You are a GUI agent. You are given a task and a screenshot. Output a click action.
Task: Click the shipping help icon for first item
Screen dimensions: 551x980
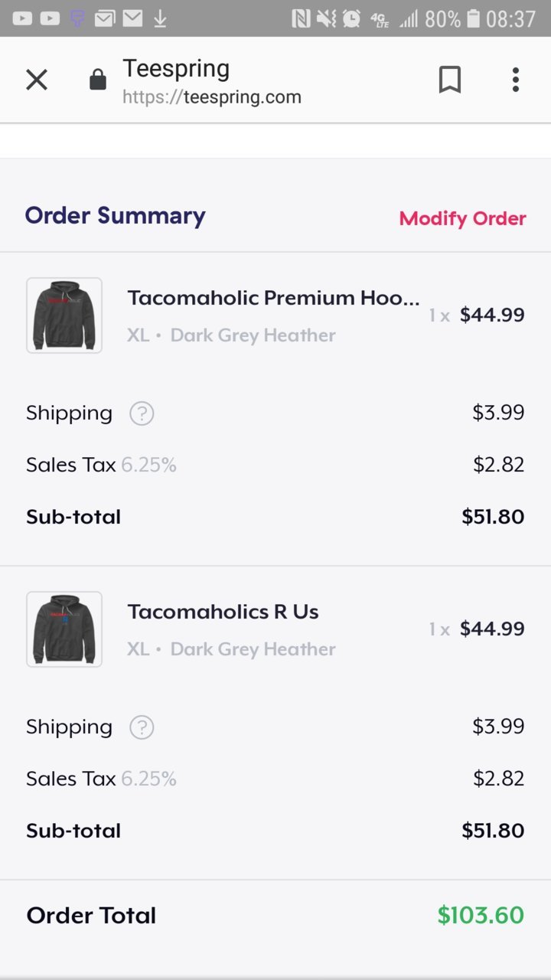point(142,413)
